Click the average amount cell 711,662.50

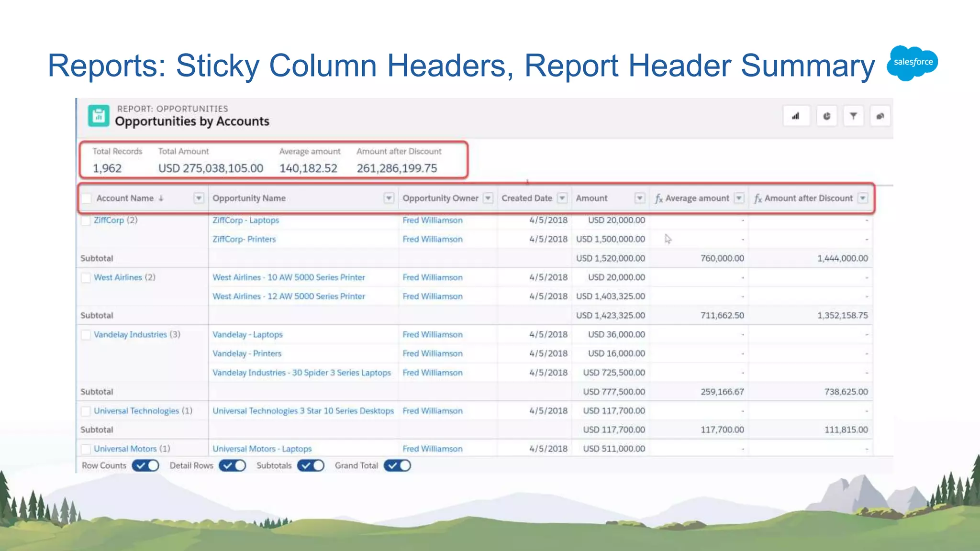click(x=722, y=315)
